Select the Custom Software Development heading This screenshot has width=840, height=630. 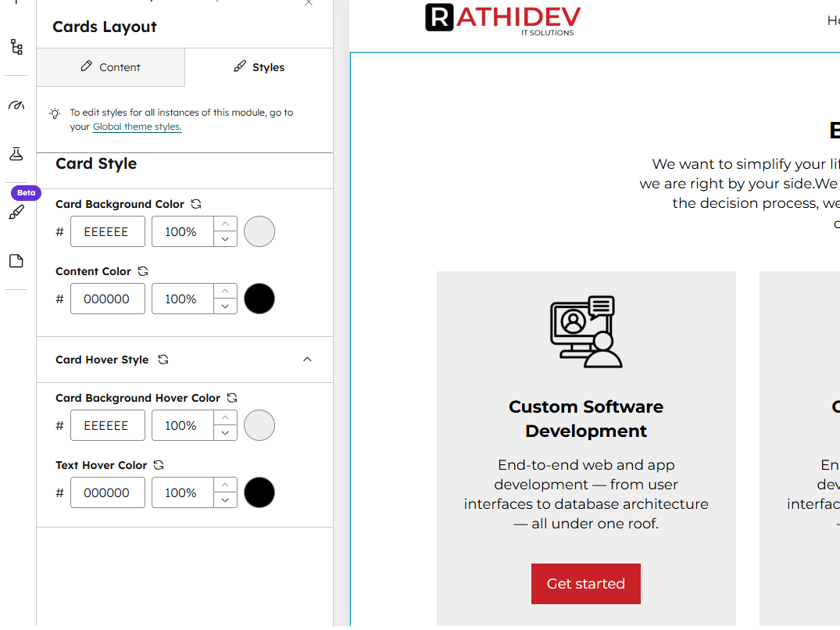586,418
